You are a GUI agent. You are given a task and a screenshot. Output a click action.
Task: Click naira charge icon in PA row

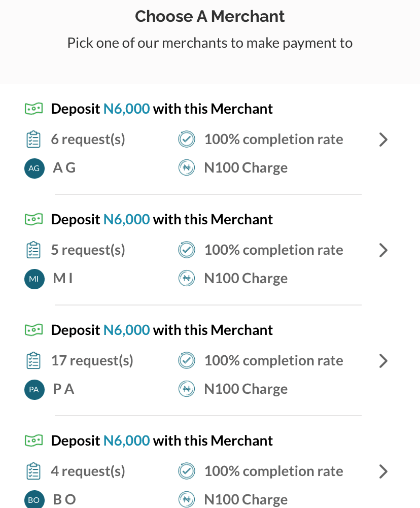coord(187,389)
